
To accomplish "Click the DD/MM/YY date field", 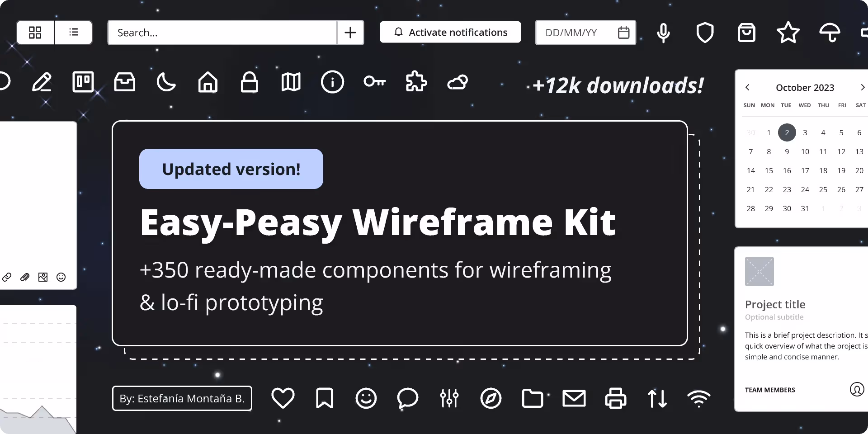I will 585,33.
